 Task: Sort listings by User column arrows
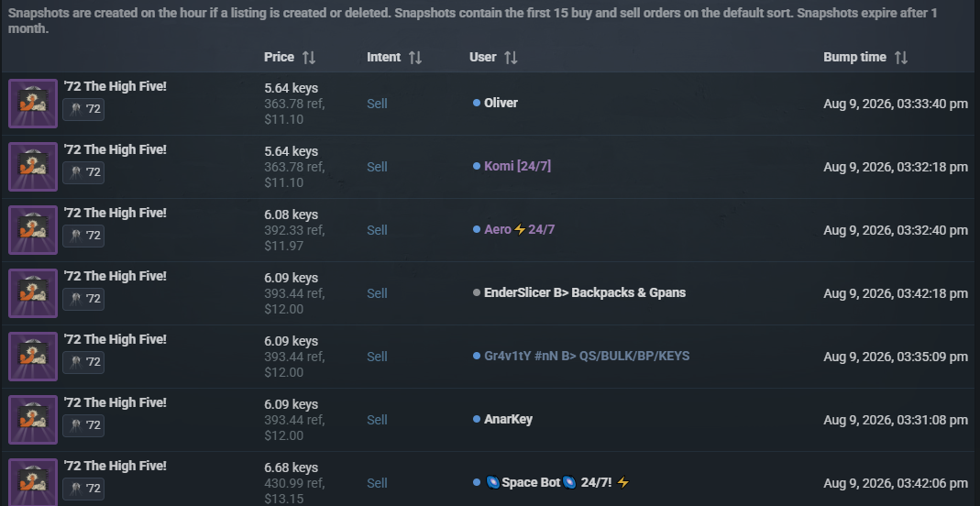511,58
